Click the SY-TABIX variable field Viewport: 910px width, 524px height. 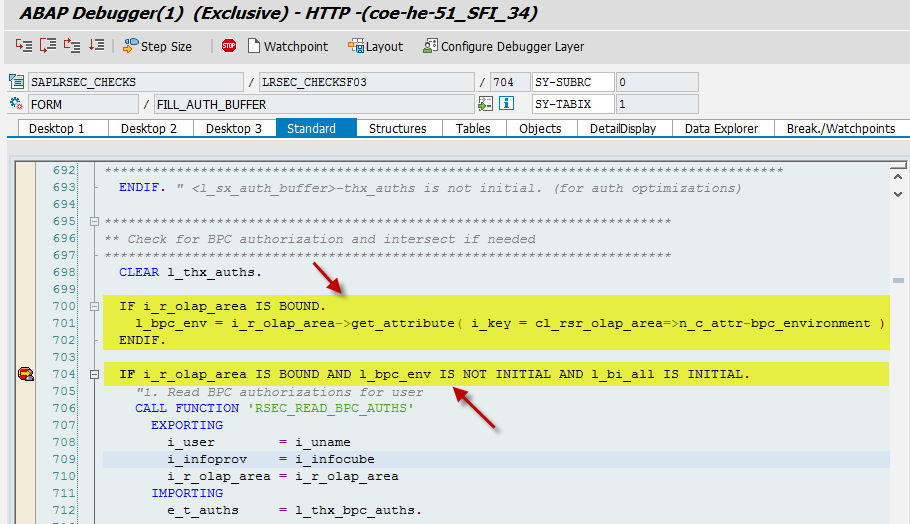point(573,104)
